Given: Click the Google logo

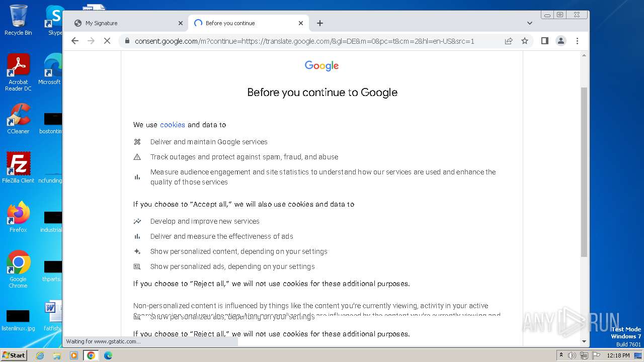Looking at the screenshot, I should 322,66.
